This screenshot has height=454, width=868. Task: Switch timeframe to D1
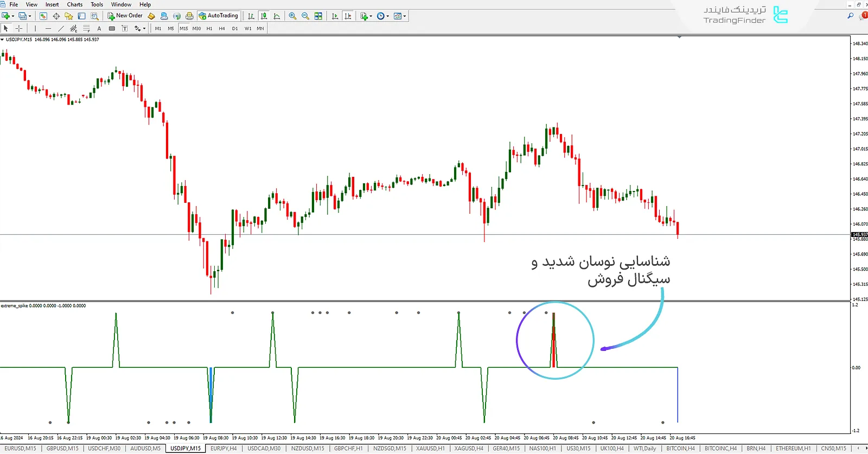coord(235,28)
